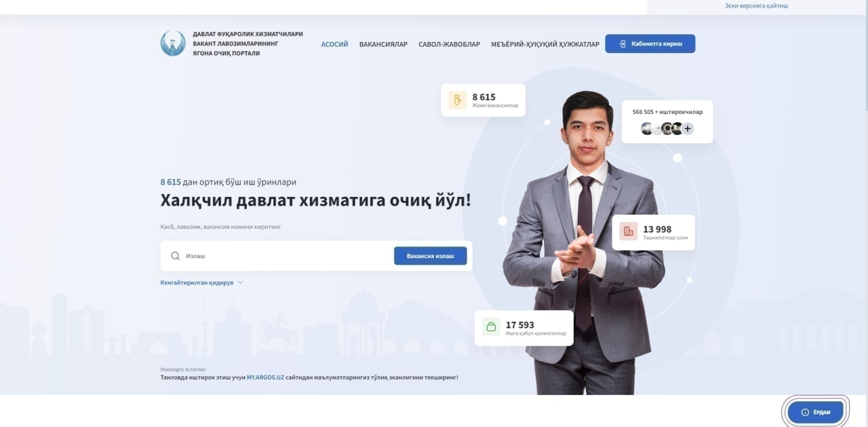The image size is (868, 427).
Task: Open the АСОСИЙ menu item
Action: [334, 44]
